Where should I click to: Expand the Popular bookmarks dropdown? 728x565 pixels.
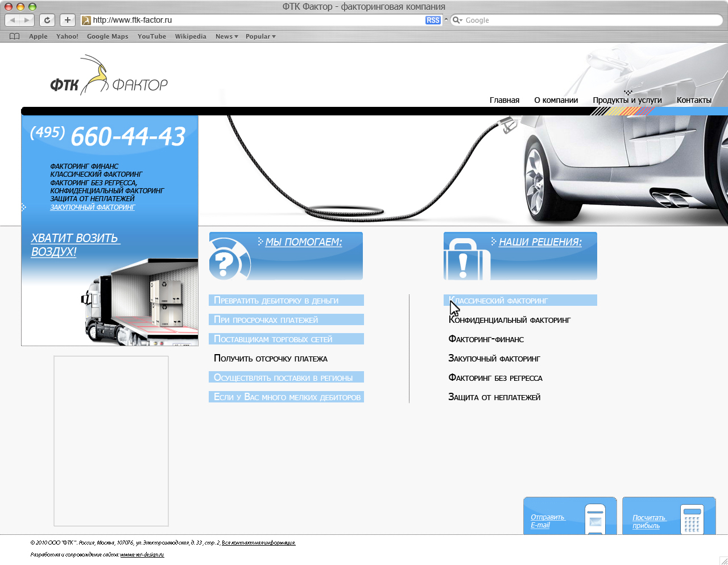[260, 36]
